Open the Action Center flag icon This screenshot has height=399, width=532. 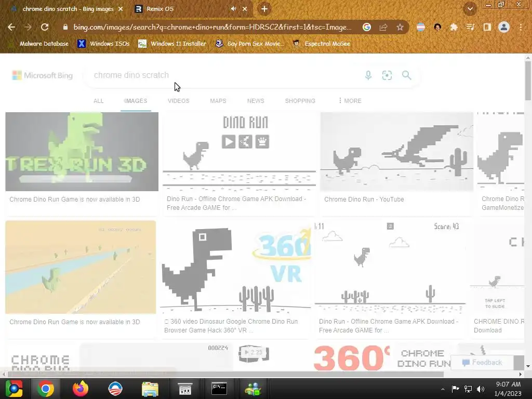tap(455, 389)
